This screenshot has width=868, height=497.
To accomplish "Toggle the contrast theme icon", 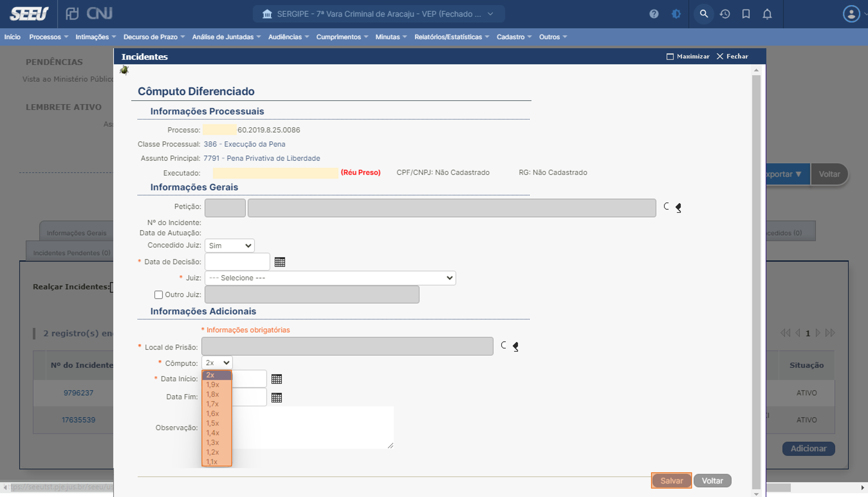I will (676, 14).
